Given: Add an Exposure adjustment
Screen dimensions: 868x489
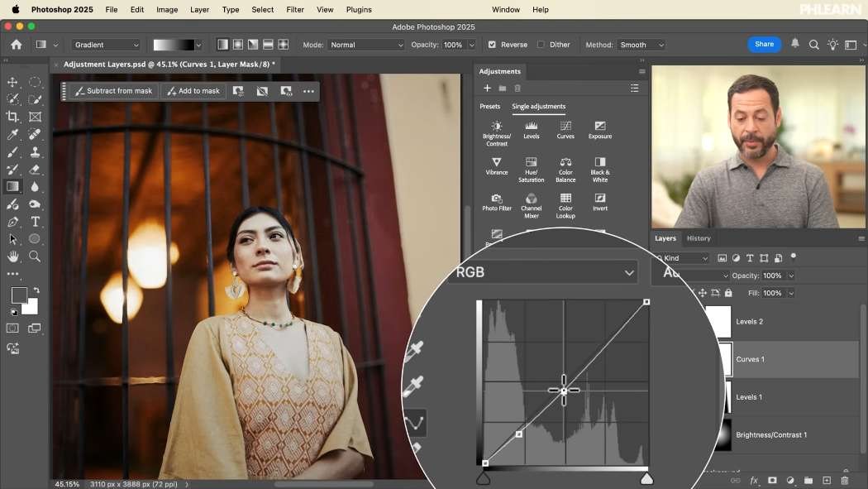Looking at the screenshot, I should [x=600, y=130].
